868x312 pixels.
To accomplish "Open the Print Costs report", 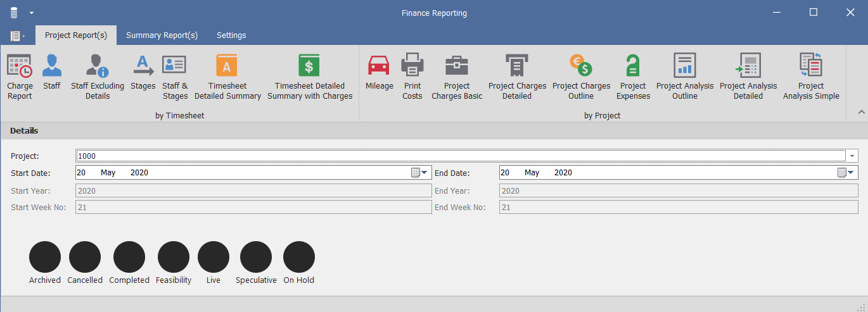I will tap(412, 77).
